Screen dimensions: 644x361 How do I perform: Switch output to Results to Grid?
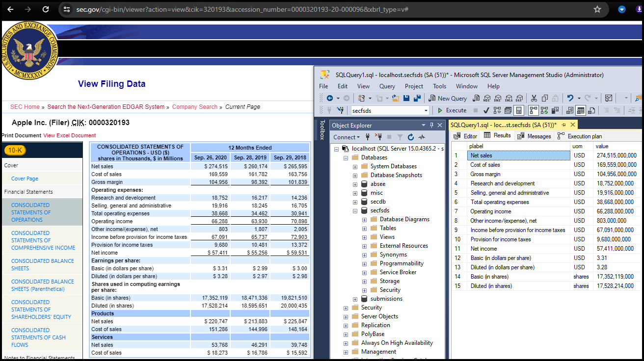click(581, 110)
